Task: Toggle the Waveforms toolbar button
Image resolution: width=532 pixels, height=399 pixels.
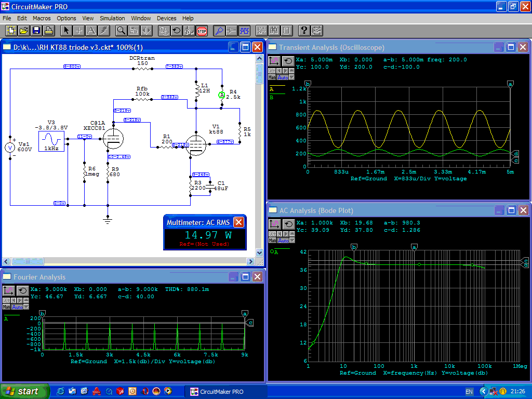Action: [244, 31]
